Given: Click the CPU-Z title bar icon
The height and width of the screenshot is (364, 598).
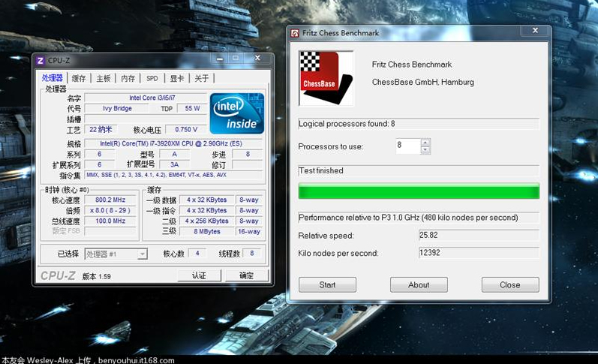Looking at the screenshot, I should point(41,60).
